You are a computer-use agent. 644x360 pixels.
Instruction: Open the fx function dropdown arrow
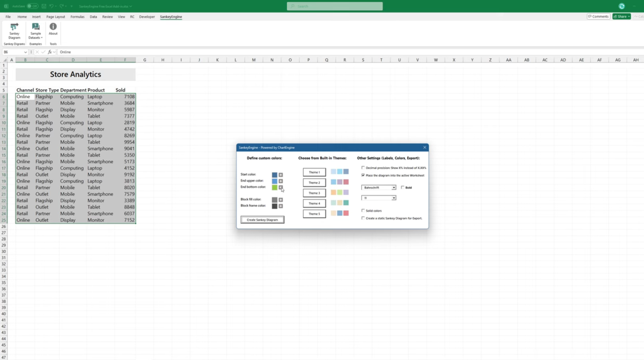(x=54, y=52)
